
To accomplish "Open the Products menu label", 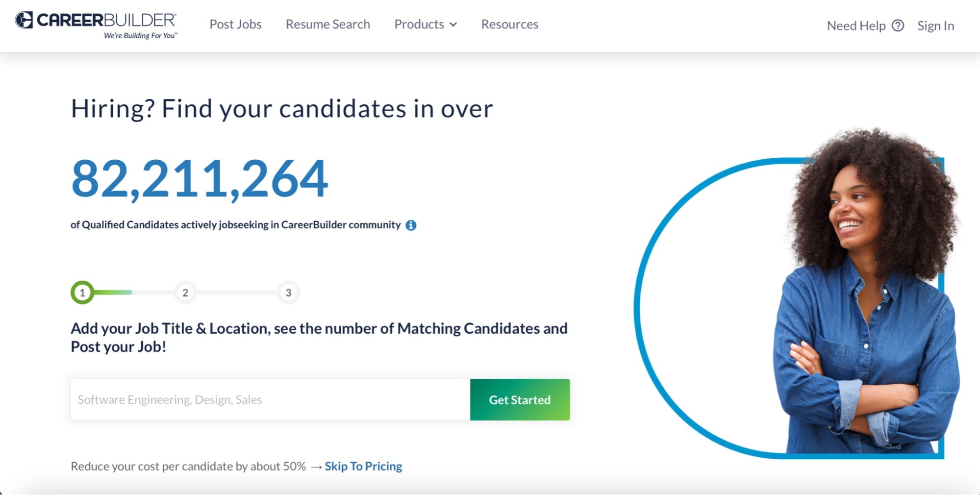I will click(x=419, y=25).
